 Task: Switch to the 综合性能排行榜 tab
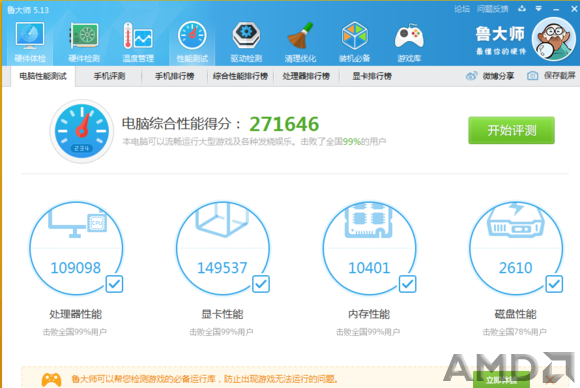point(240,76)
